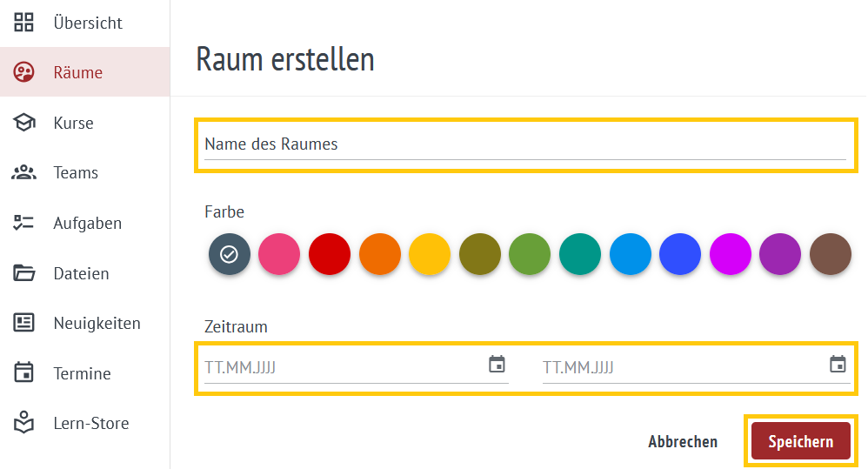This screenshot has height=476, width=868.
Task: Focus the Name des Raumes field
Action: tap(524, 144)
